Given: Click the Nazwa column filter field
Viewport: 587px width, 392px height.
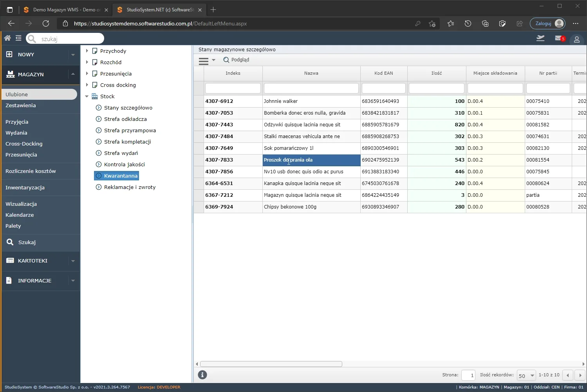Looking at the screenshot, I should pos(311,88).
